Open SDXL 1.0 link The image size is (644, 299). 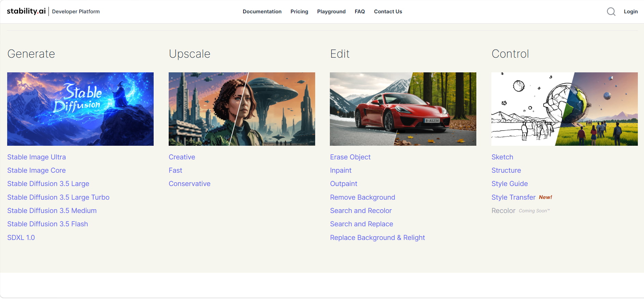[21, 238]
